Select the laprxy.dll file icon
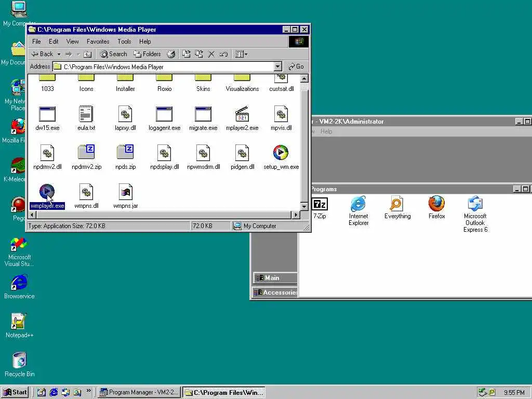This screenshot has height=399, width=532. pyautogui.click(x=125, y=114)
